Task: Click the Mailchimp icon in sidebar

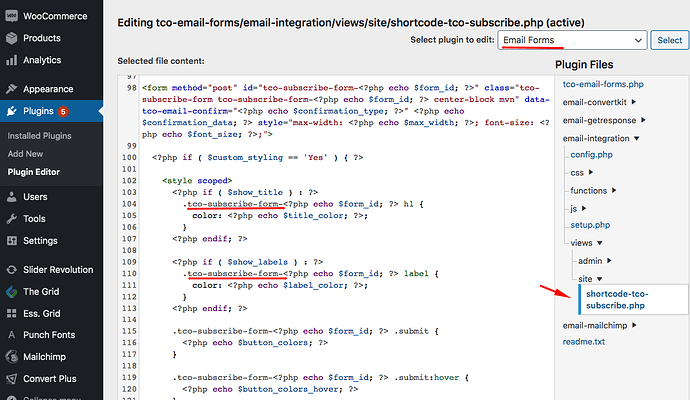Action: 11,357
